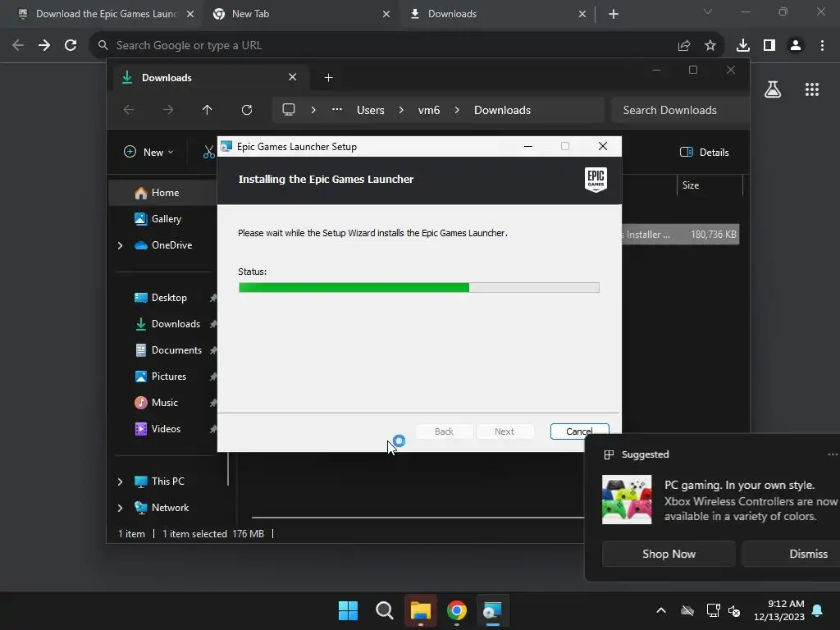
Task: Share this page from Chrome's address bar
Action: pyautogui.click(x=683, y=46)
